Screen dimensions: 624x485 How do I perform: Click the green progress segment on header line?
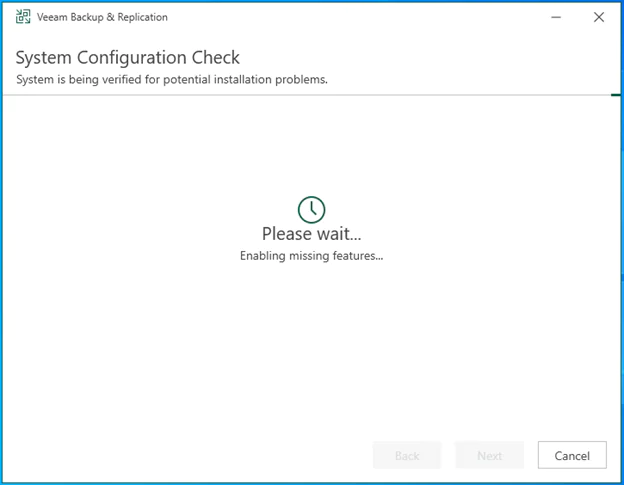tap(616, 95)
